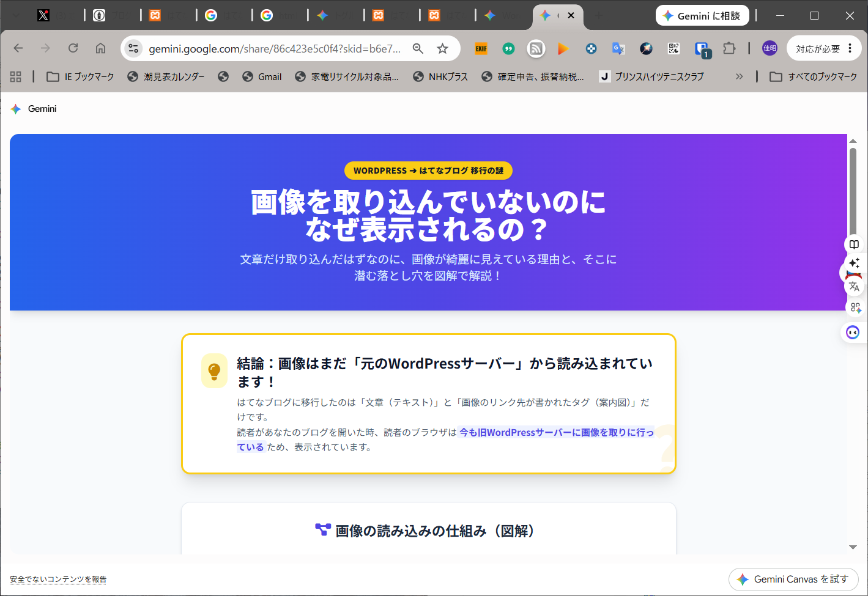The width and height of the screenshot is (868, 596).
Task: Expand the hidden bookmarks chevron
Action: click(x=739, y=76)
